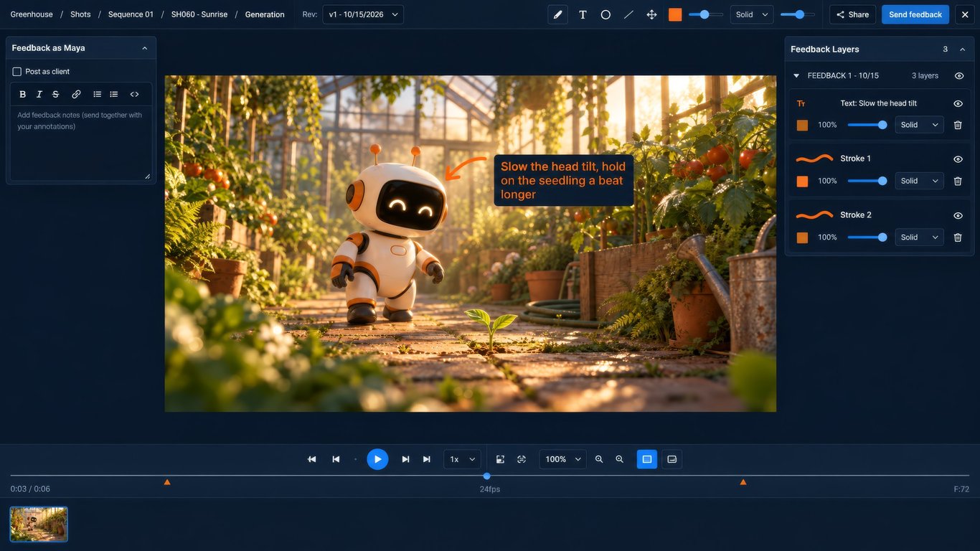
Task: Collapse the Feedback as Maya panel
Action: point(145,48)
